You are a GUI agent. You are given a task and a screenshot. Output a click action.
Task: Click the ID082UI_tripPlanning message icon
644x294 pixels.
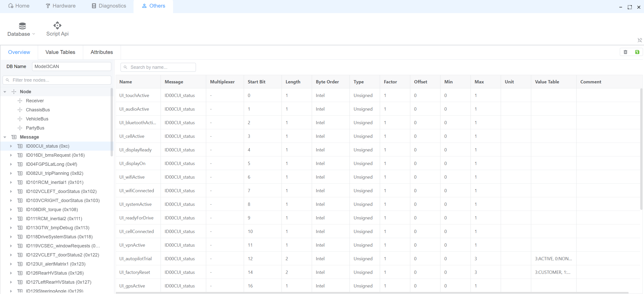[x=20, y=173]
